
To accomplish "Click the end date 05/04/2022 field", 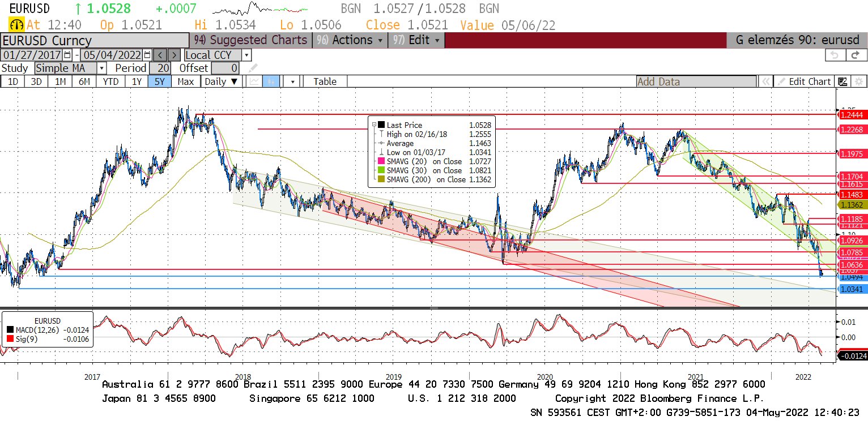I will 112,55.
